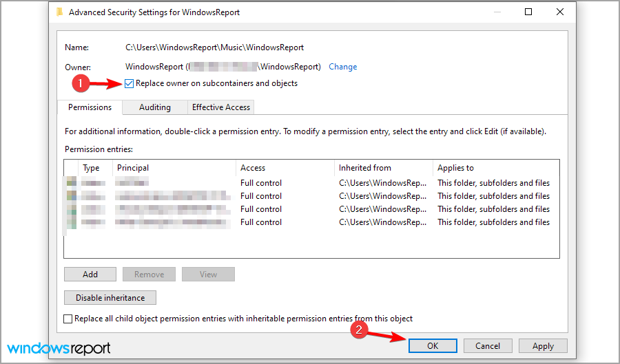Enable Replace owner on subcontainers checkbox
This screenshot has width=620, height=364.
[x=130, y=84]
